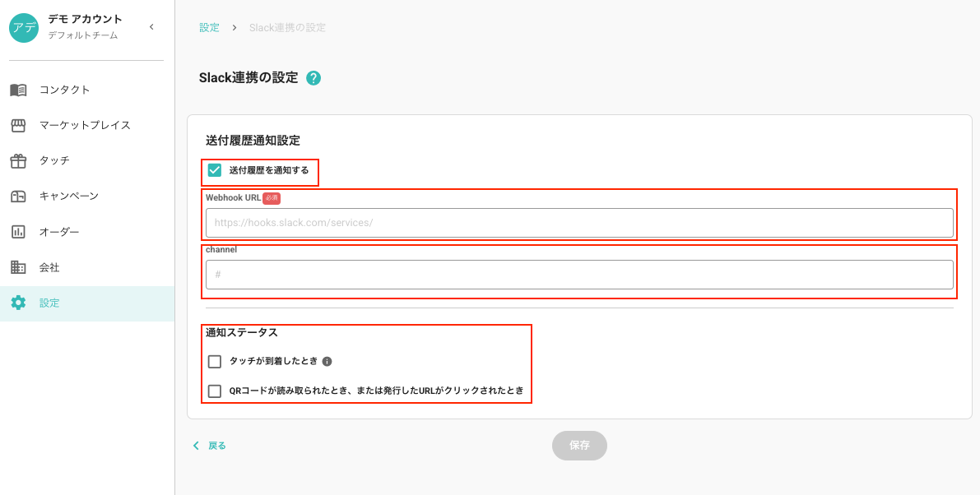
Task: Open the help icon beside Slack連携の設定
Action: click(x=314, y=78)
